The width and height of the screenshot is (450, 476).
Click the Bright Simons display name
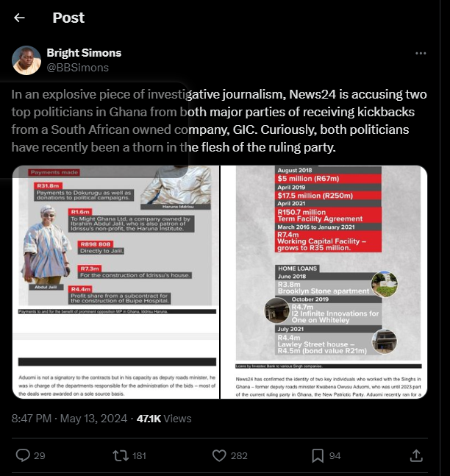point(84,53)
